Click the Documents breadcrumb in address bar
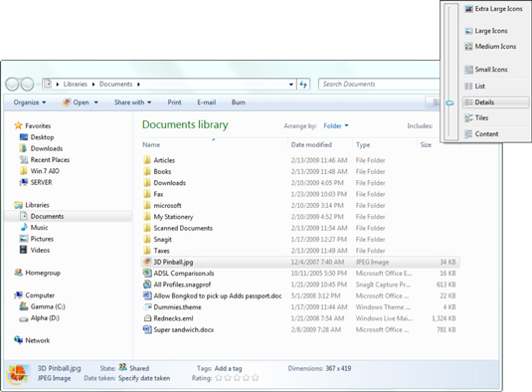 tap(115, 85)
